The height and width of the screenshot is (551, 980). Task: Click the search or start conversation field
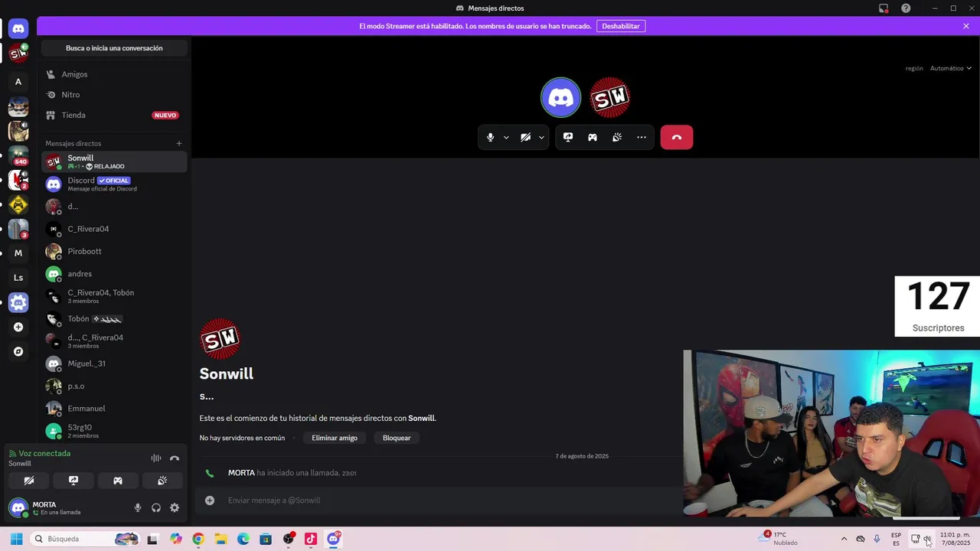pos(114,48)
